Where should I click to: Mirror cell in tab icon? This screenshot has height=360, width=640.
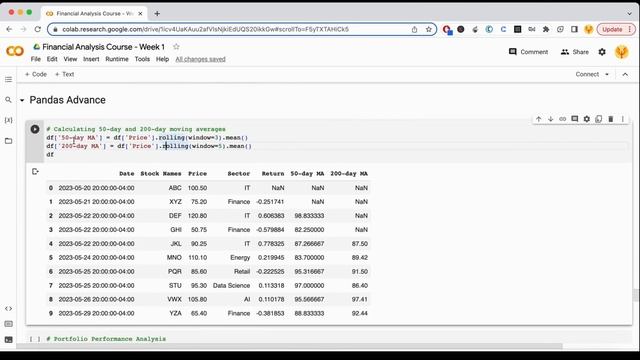point(599,119)
